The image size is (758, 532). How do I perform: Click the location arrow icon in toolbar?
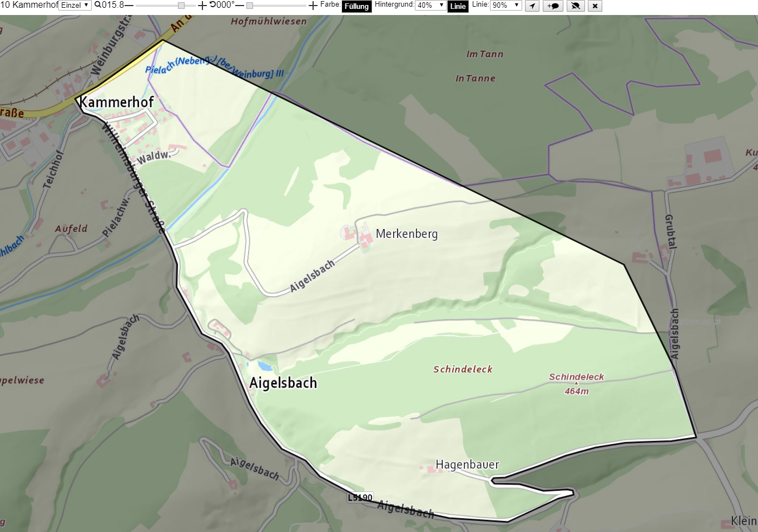[x=532, y=6]
